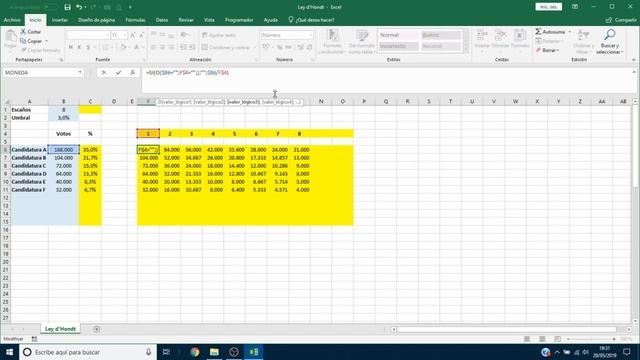
Task: Open the font size dropdown
Action: click(125, 36)
